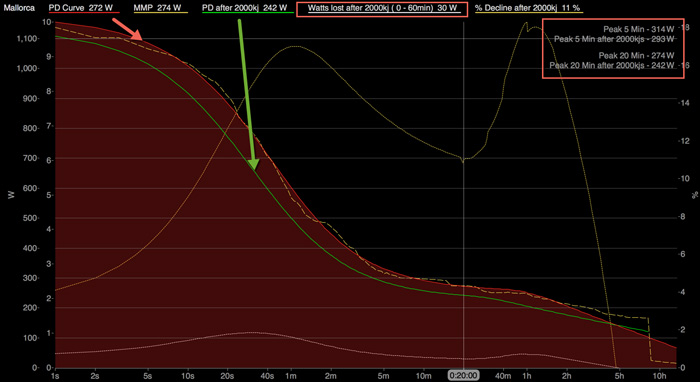Click the Peak 5 Min - 314 W label
Viewport: 700px width, 382px height.
639,29
